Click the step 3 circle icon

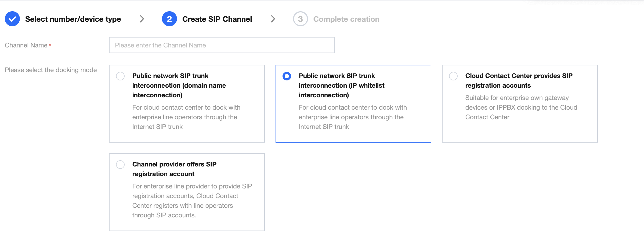click(300, 19)
